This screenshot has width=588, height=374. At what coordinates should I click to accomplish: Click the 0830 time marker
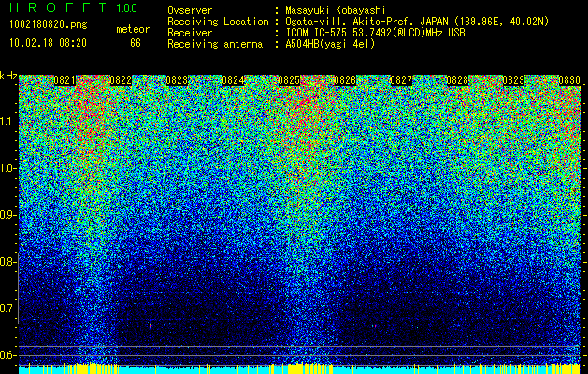tap(569, 80)
